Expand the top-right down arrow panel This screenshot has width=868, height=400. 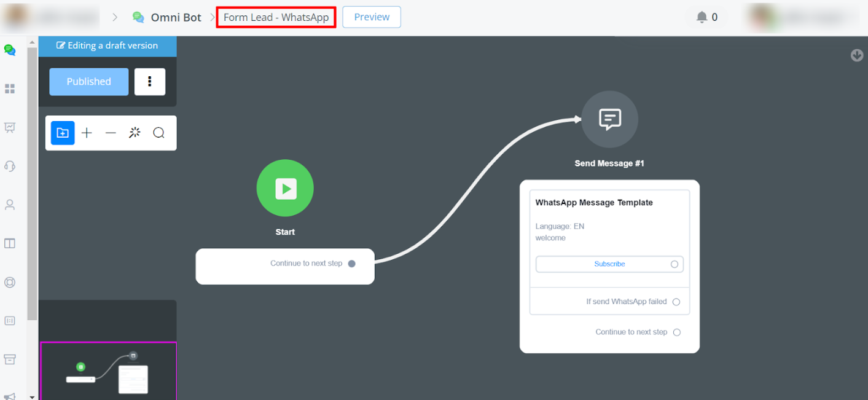[857, 56]
